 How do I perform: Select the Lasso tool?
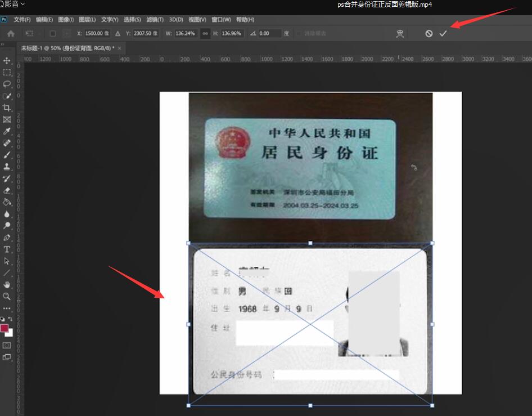tap(6, 84)
